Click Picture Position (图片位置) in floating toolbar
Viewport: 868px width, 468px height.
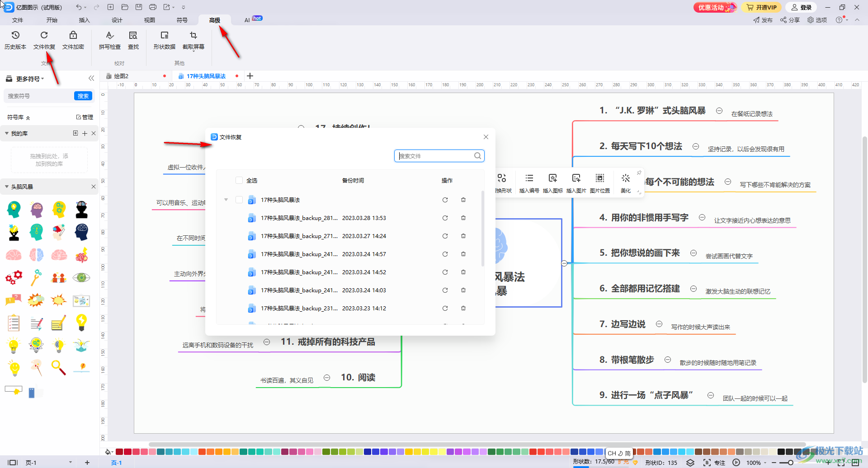click(600, 183)
